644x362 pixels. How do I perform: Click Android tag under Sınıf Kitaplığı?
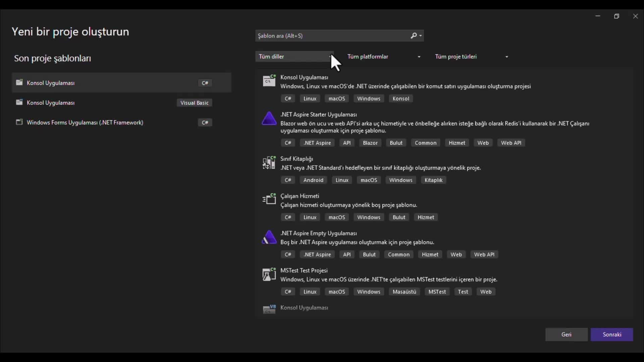tap(313, 180)
